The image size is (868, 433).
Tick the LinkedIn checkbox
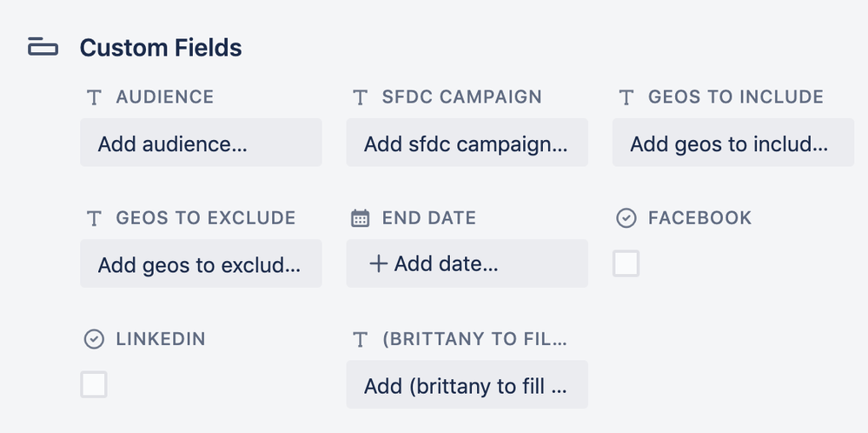coord(94,384)
